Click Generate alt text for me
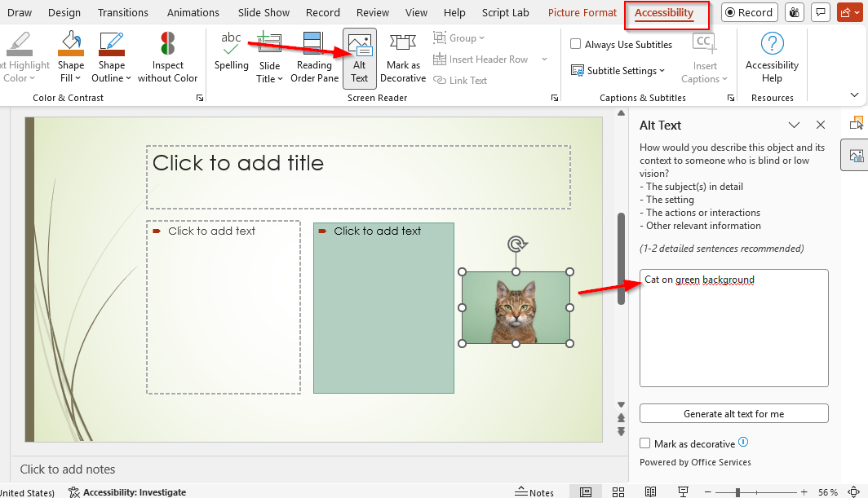 pyautogui.click(x=733, y=413)
